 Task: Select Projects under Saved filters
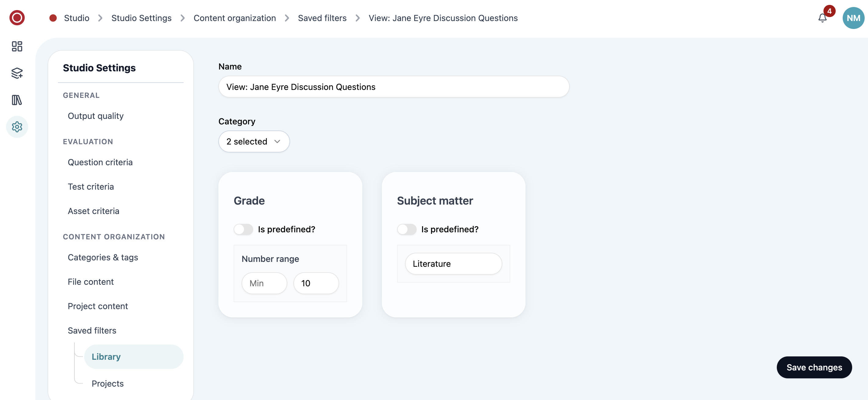(x=107, y=384)
